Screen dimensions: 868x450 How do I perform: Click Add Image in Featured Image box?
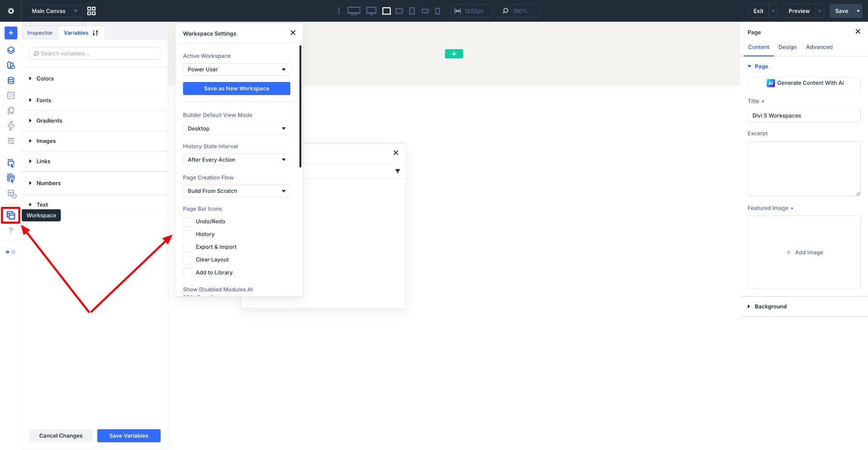tap(804, 252)
